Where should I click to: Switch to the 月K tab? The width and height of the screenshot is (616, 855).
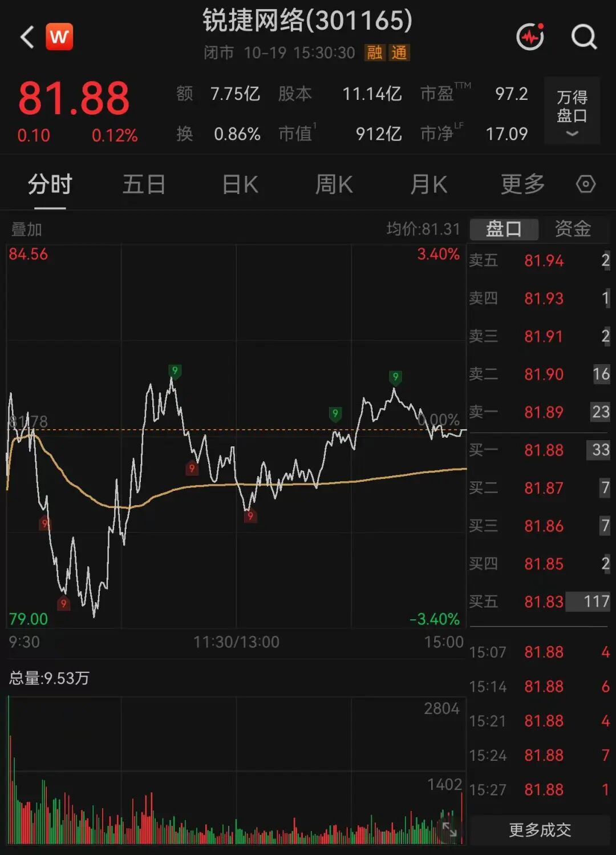429,184
